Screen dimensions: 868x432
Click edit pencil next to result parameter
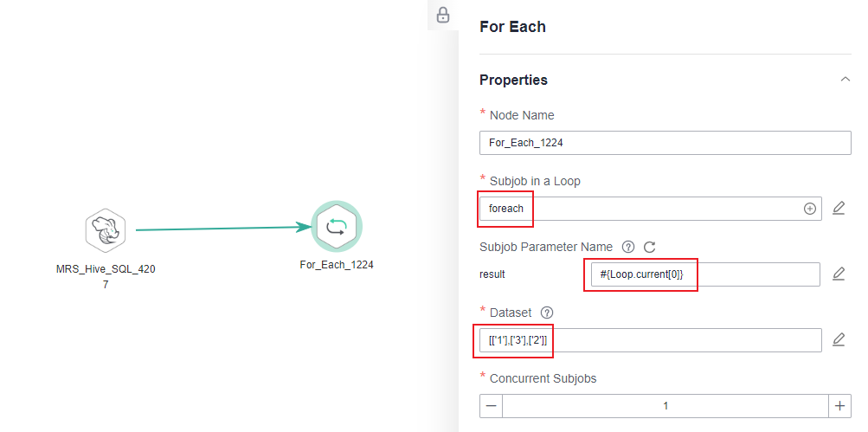[839, 274]
